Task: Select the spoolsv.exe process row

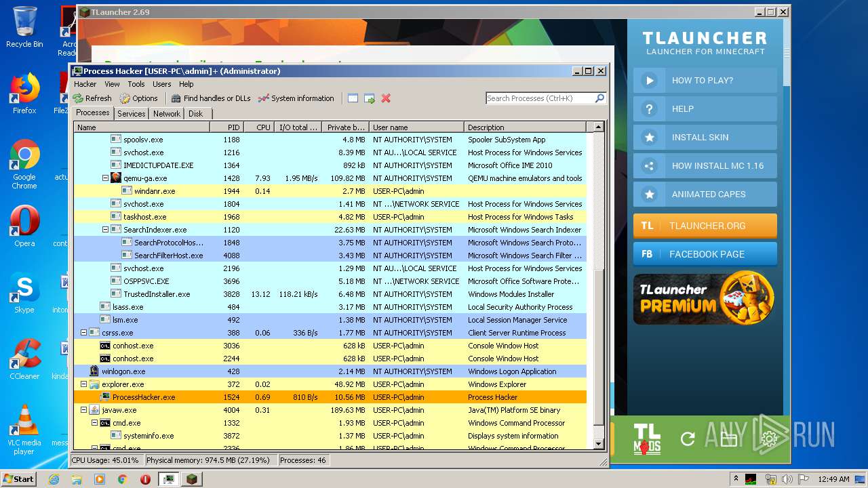Action: pyautogui.click(x=330, y=140)
